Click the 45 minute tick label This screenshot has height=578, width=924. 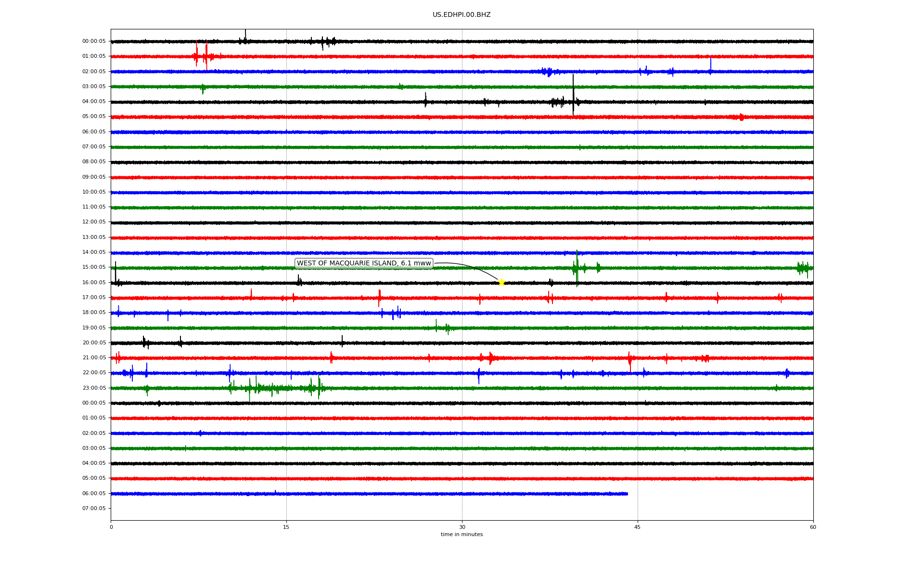[638, 527]
